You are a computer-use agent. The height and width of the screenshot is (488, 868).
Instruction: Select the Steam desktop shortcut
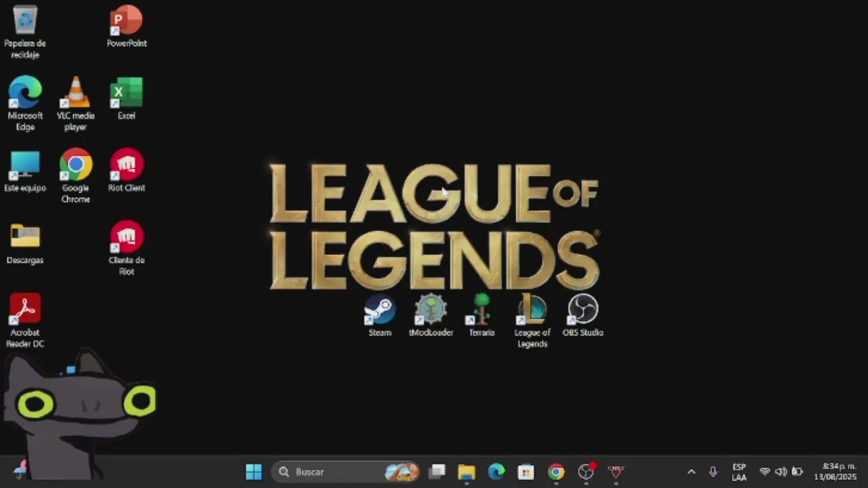click(380, 316)
